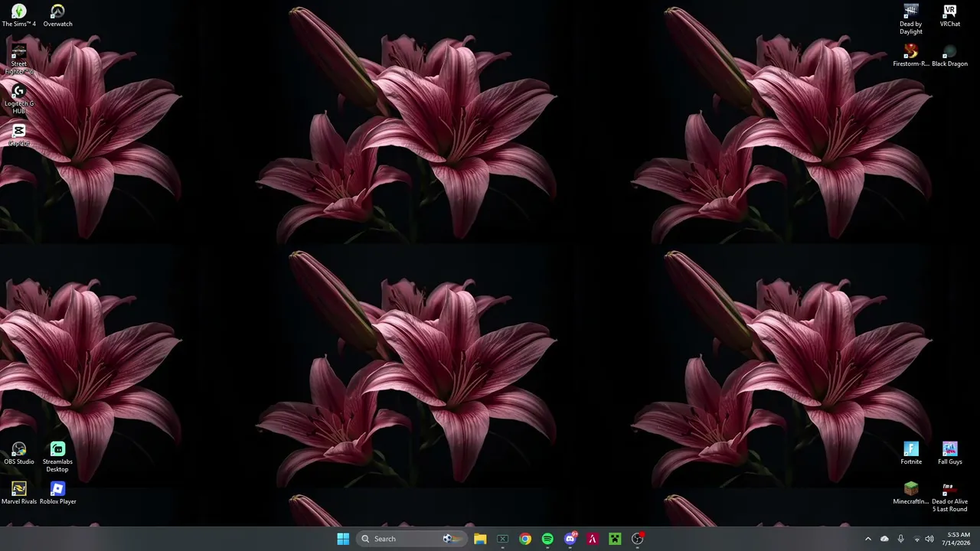Click the volume speaker tray icon
980x551 pixels.
929,539
